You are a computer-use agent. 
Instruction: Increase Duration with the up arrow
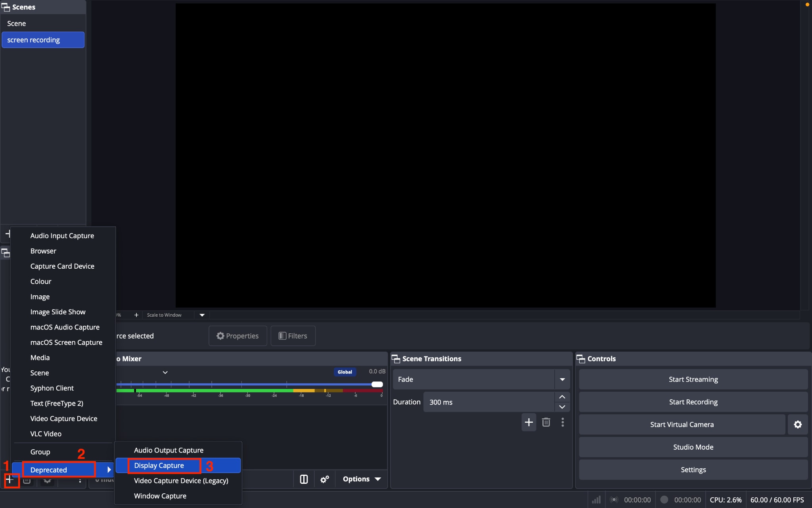point(562,397)
